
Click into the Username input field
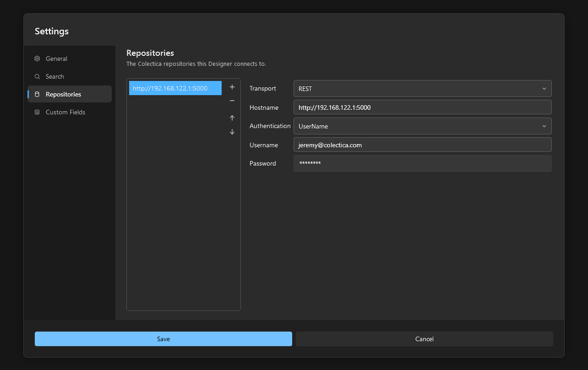coord(423,145)
